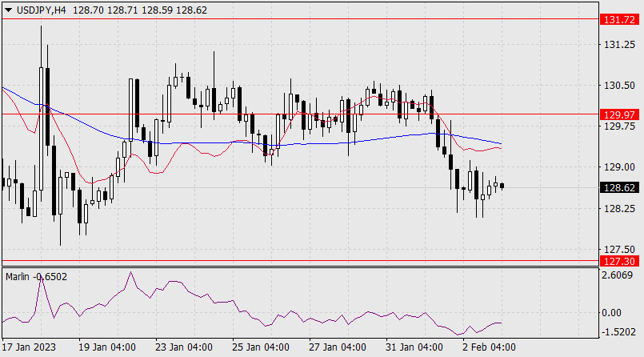Click the 130.50 price axis value

click(619, 86)
